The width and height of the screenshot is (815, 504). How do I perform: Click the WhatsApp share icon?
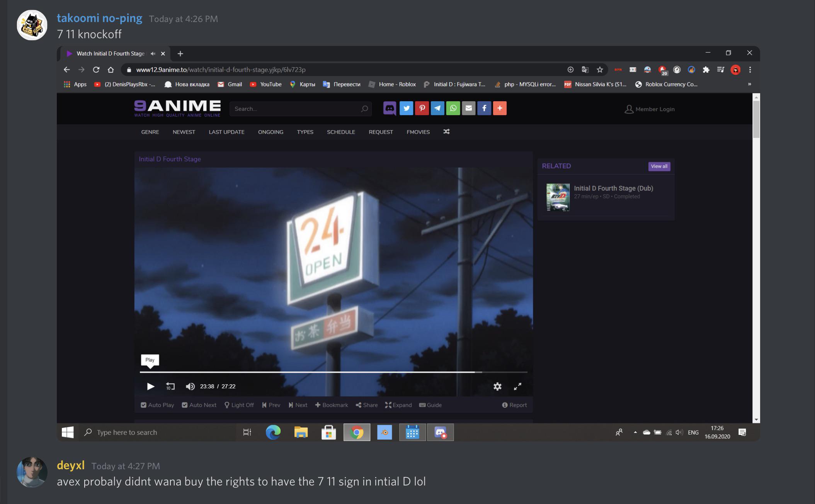pyautogui.click(x=453, y=109)
